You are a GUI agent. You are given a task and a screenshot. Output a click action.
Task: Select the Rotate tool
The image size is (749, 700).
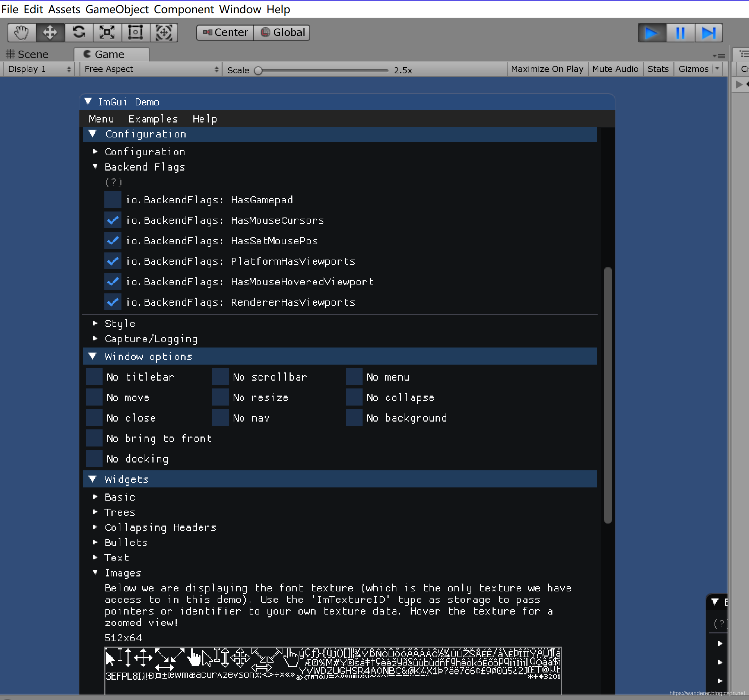click(x=79, y=32)
